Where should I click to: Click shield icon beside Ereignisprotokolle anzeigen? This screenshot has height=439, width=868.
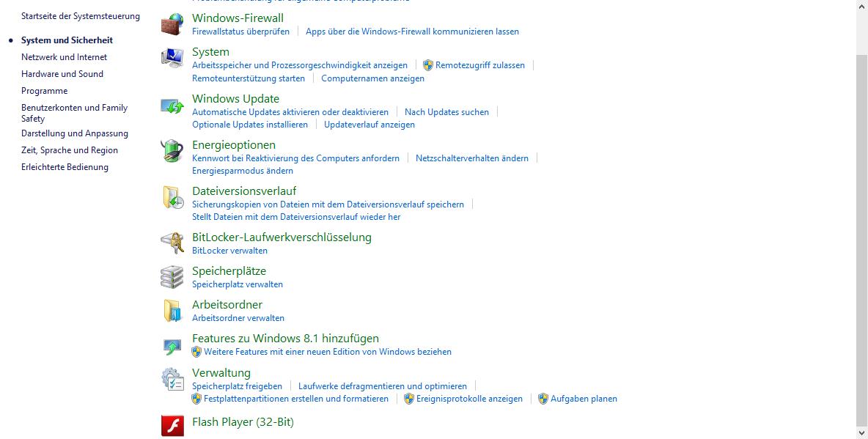pyautogui.click(x=409, y=399)
